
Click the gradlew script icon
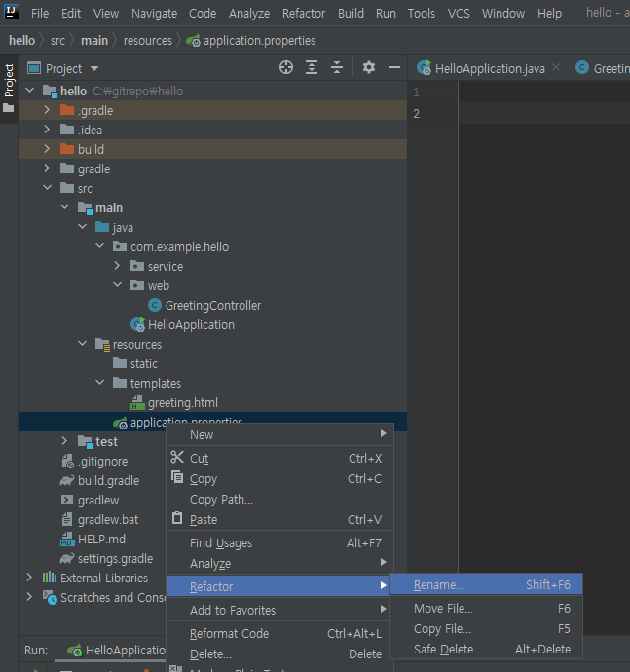[67, 501]
